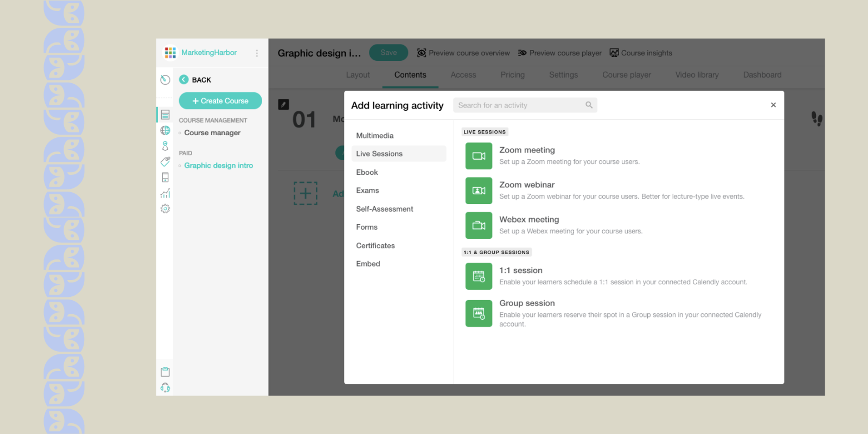Select the Embed category

(x=399, y=264)
